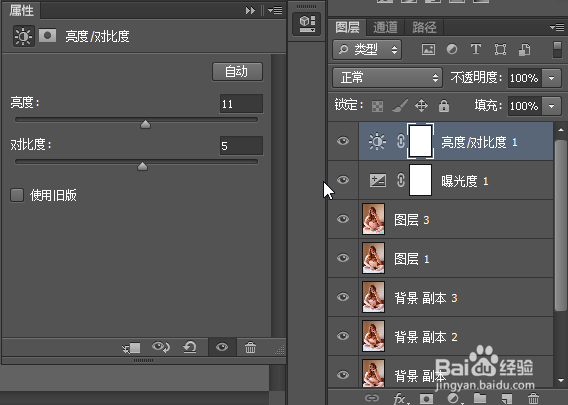Add layer mask icon in Layers footer
The image size is (568, 405).
(x=426, y=398)
